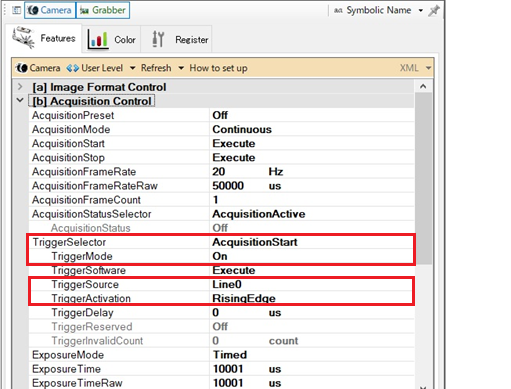The height and width of the screenshot is (389, 511).
Task: Select the AcquisitionPreset row label
Action: coord(73,115)
